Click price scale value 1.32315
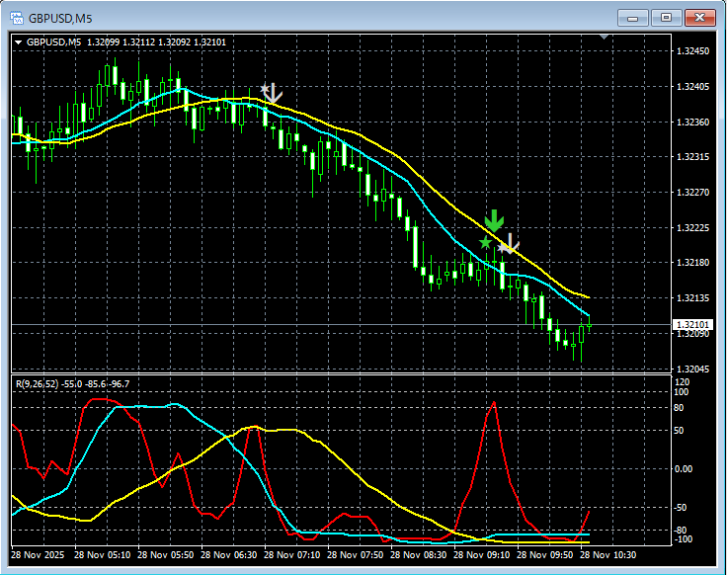The width and height of the screenshot is (728, 575). point(693,157)
